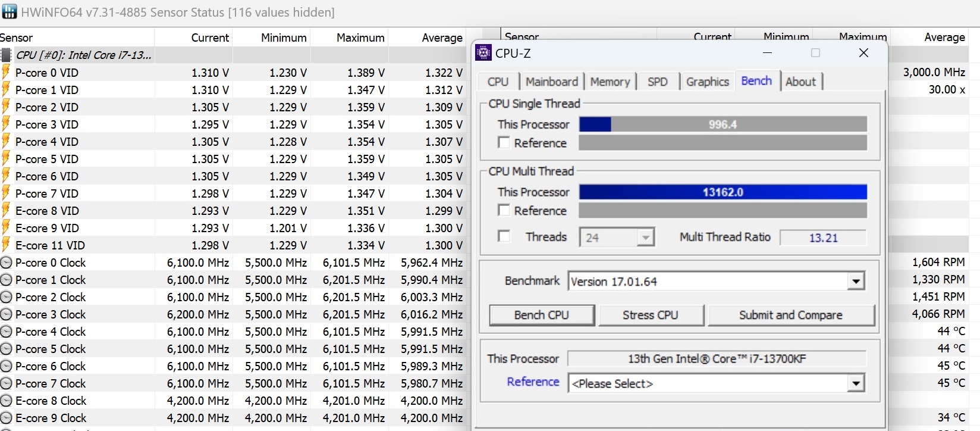Click the Current column header in left panel

point(210,38)
